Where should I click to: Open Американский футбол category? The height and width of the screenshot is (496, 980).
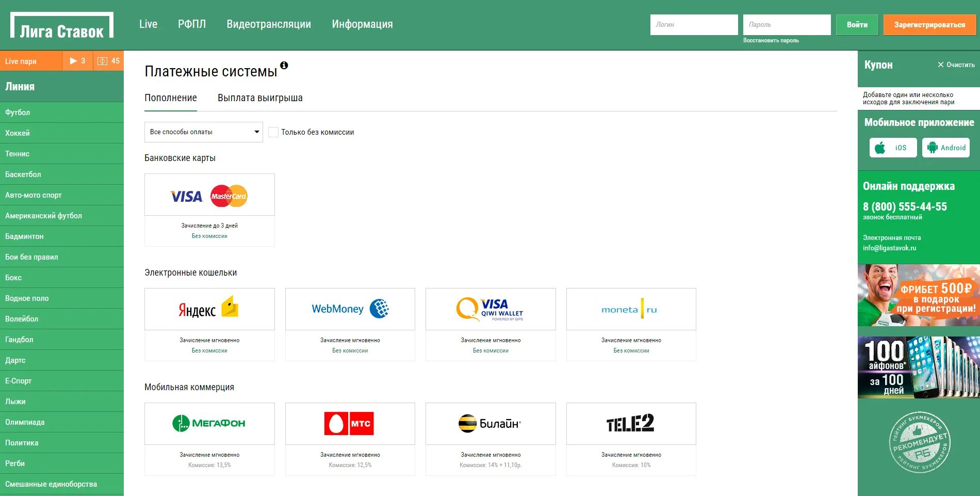pos(62,216)
